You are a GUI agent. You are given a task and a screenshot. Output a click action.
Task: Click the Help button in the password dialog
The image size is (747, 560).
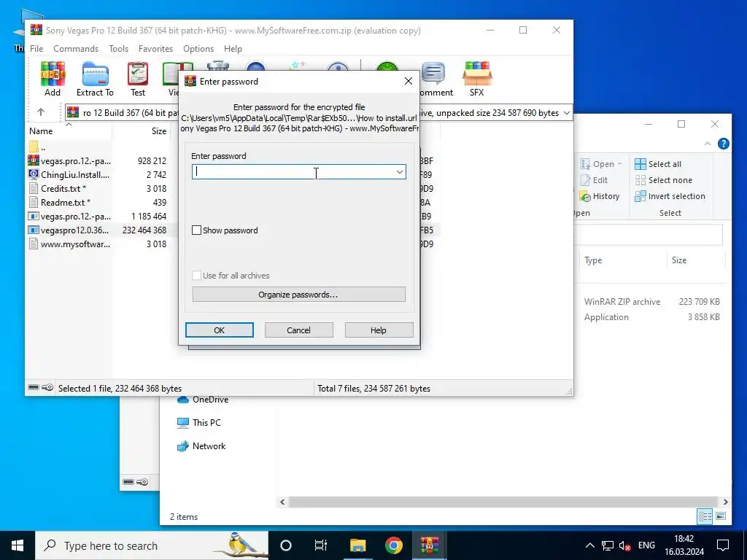(379, 330)
